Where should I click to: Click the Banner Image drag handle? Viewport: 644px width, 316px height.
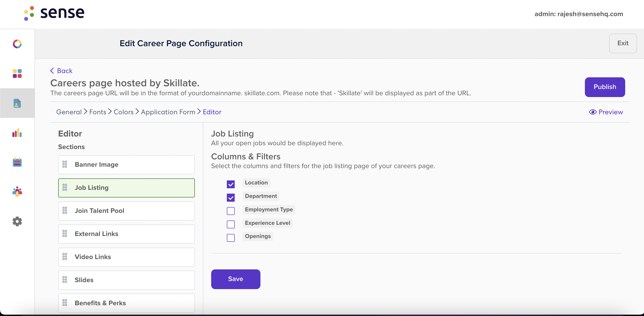(x=65, y=164)
